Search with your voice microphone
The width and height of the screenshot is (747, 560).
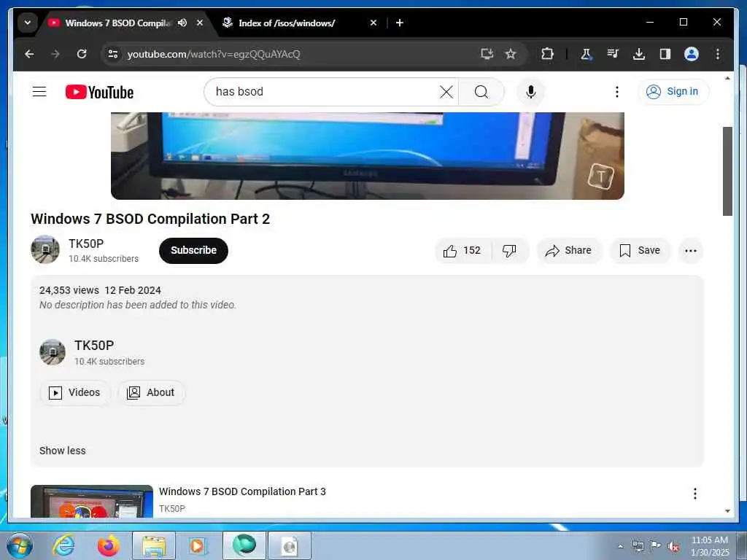(x=531, y=91)
